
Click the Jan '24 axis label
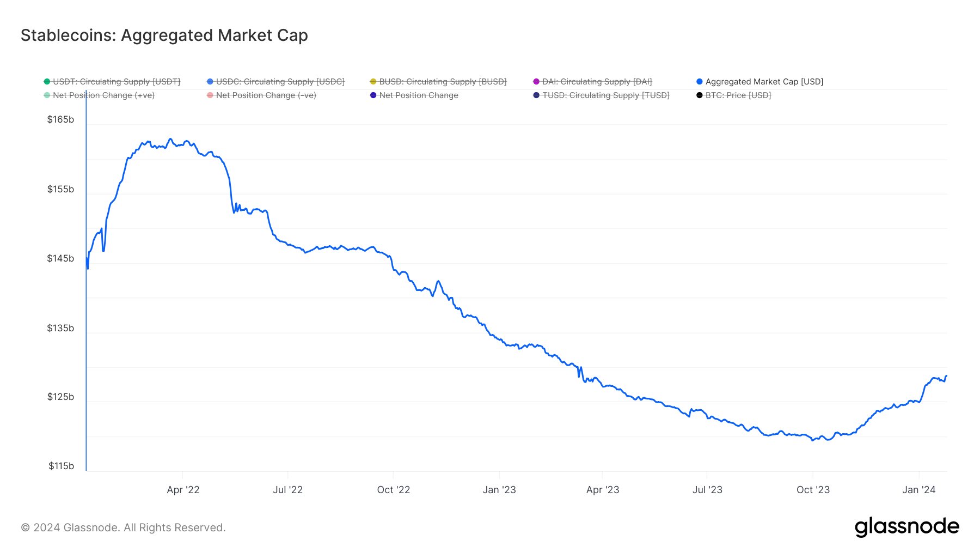point(918,489)
